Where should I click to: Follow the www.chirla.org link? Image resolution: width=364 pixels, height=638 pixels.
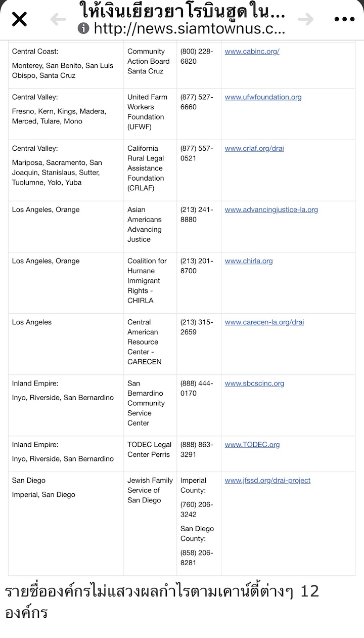(249, 261)
